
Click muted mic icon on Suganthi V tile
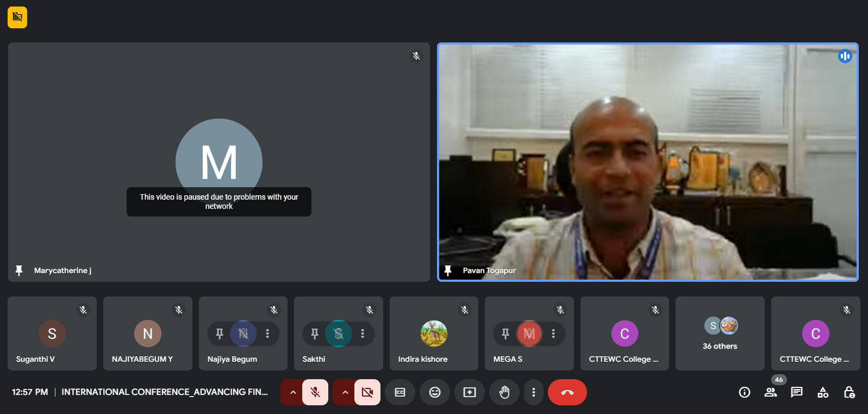(83, 310)
